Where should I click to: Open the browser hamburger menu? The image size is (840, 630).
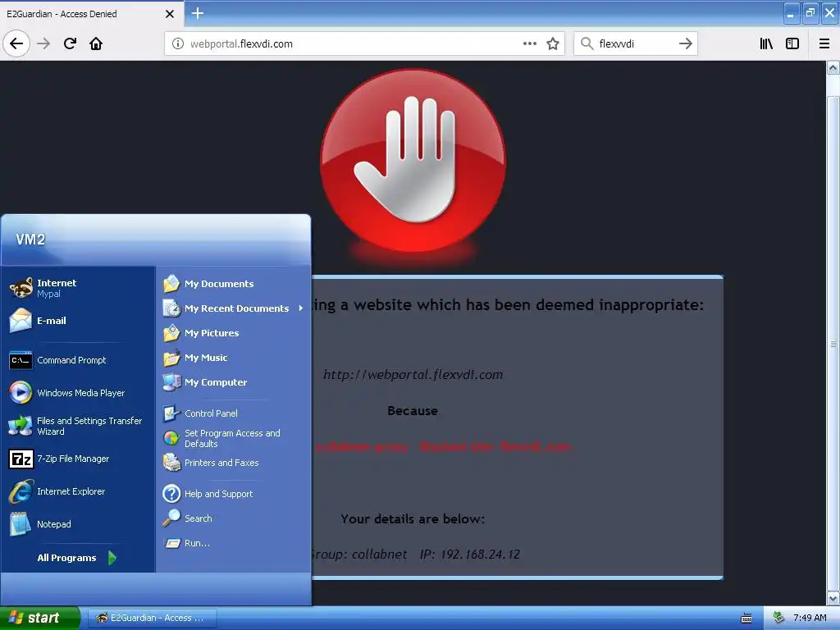(824, 43)
